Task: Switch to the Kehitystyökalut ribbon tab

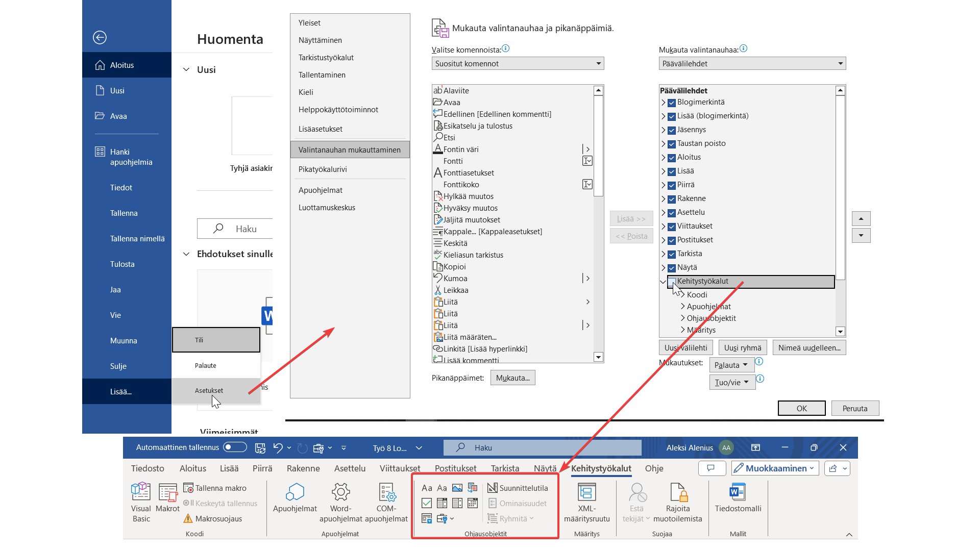Action: (601, 468)
